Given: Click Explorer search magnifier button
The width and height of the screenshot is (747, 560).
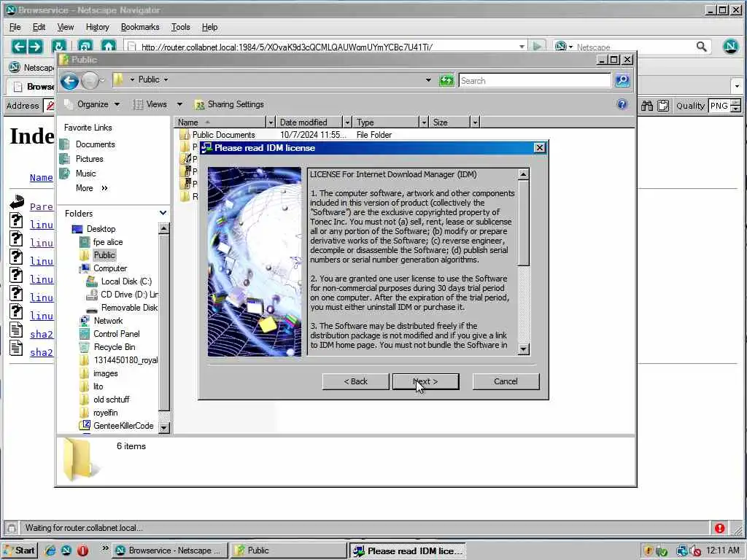Looking at the screenshot, I should pyautogui.click(x=622, y=80).
